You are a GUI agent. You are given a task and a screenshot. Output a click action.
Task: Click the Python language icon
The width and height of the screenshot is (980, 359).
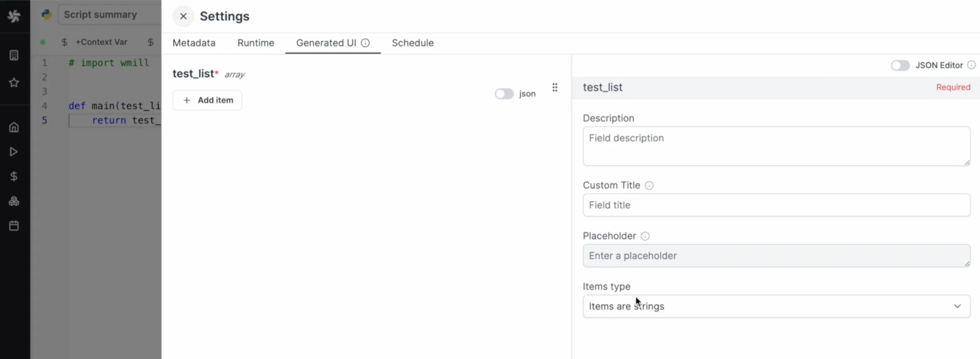[x=47, y=15]
